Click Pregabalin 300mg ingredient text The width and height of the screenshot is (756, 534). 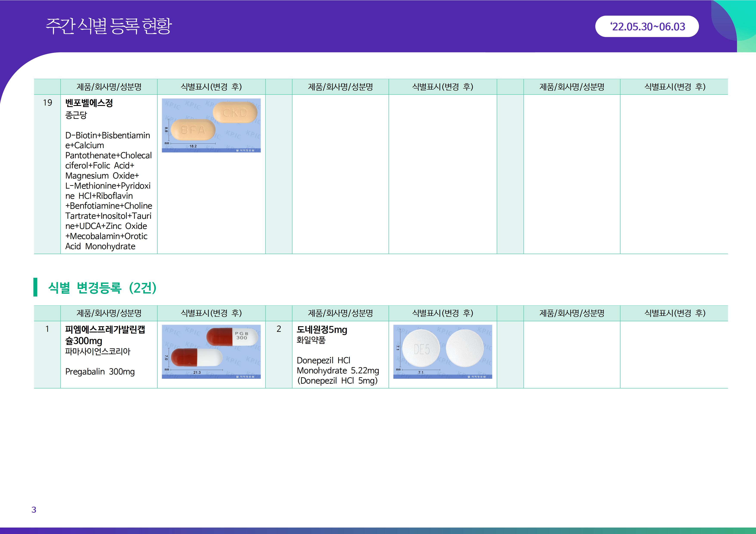pos(100,372)
